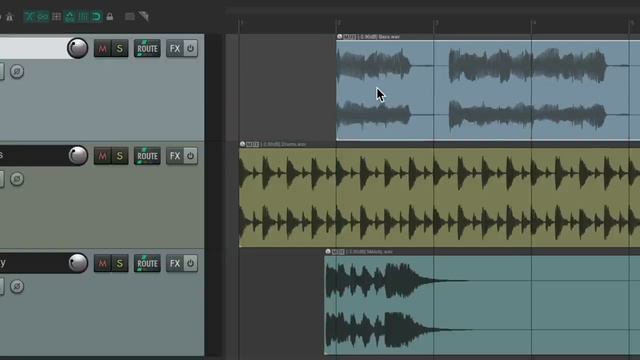The width and height of the screenshot is (640, 360).
Task: Solo the Drums track
Action: coord(120,156)
